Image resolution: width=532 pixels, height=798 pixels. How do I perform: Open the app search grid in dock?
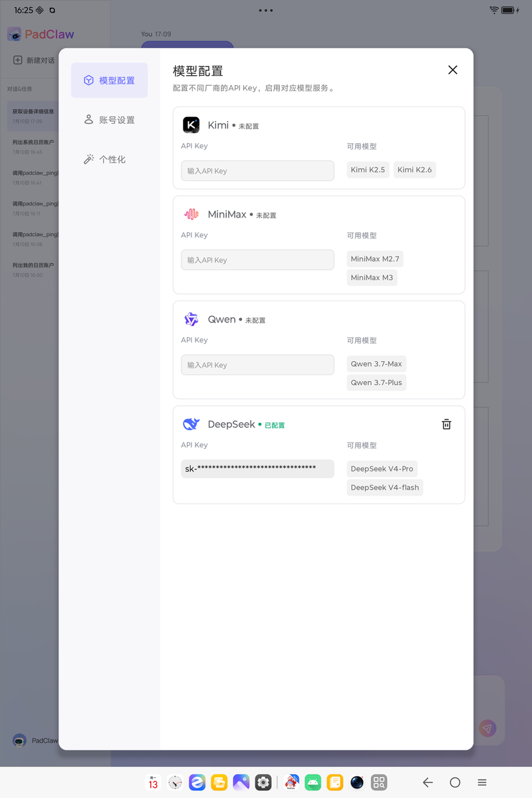pyautogui.click(x=379, y=783)
